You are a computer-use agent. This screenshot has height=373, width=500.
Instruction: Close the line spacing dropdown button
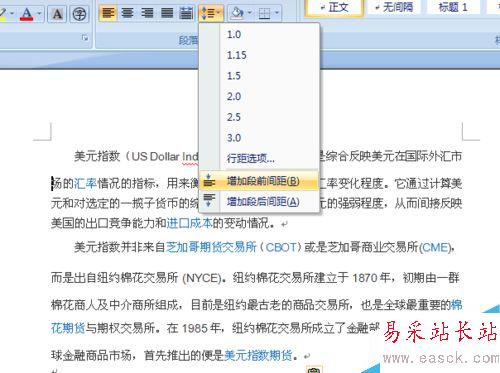coord(211,13)
